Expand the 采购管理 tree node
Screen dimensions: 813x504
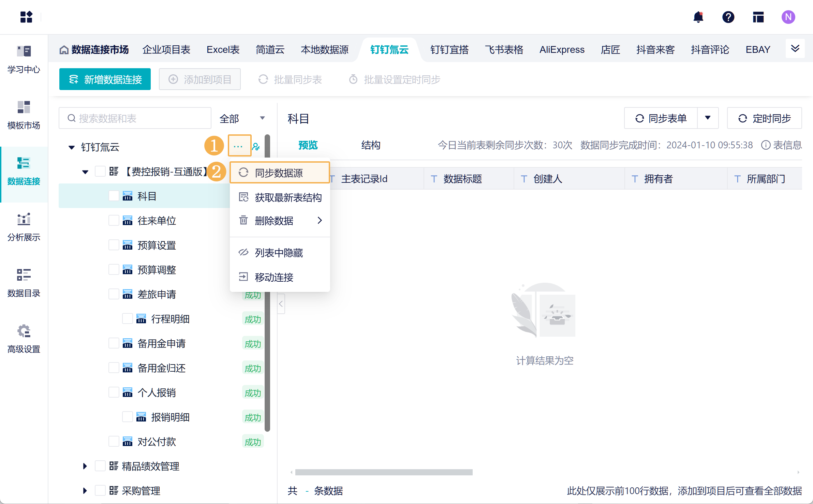(x=85, y=491)
